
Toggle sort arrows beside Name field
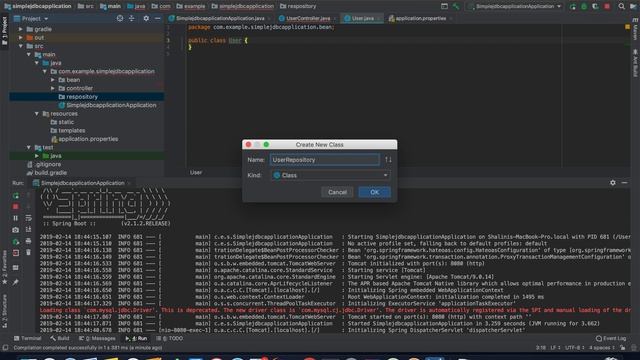pyautogui.click(x=388, y=160)
